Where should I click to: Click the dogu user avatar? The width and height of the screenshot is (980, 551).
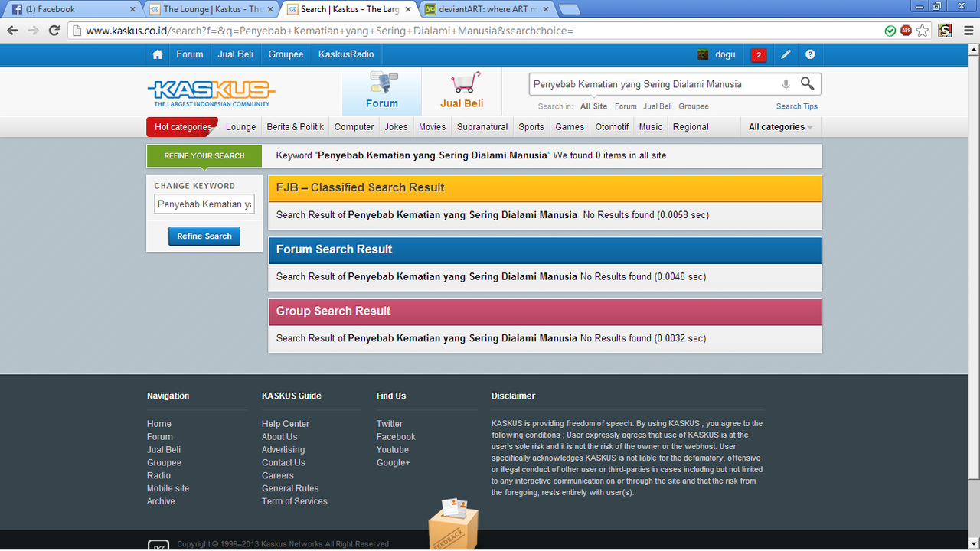703,54
